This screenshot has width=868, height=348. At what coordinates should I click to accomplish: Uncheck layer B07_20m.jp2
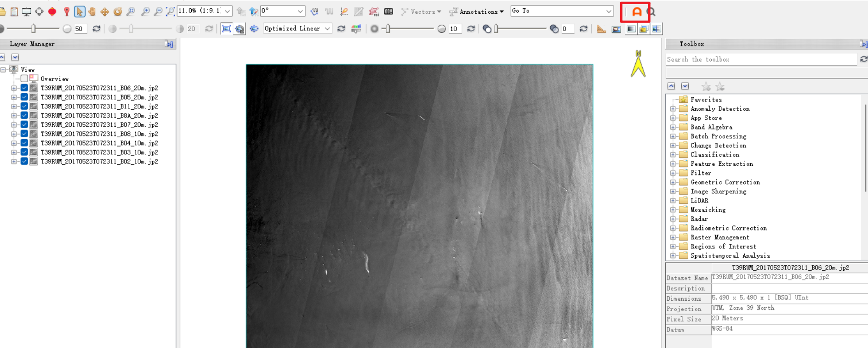[x=24, y=124]
